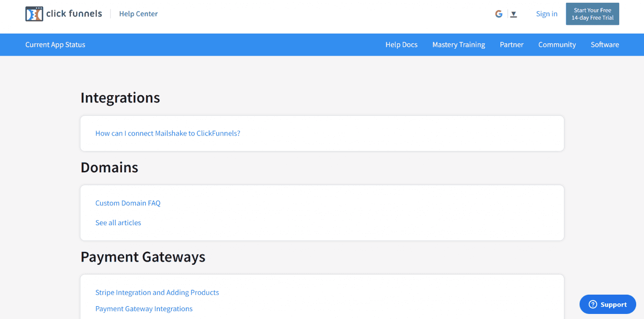Open the Software menu item
This screenshot has height=319, width=644.
[605, 45]
